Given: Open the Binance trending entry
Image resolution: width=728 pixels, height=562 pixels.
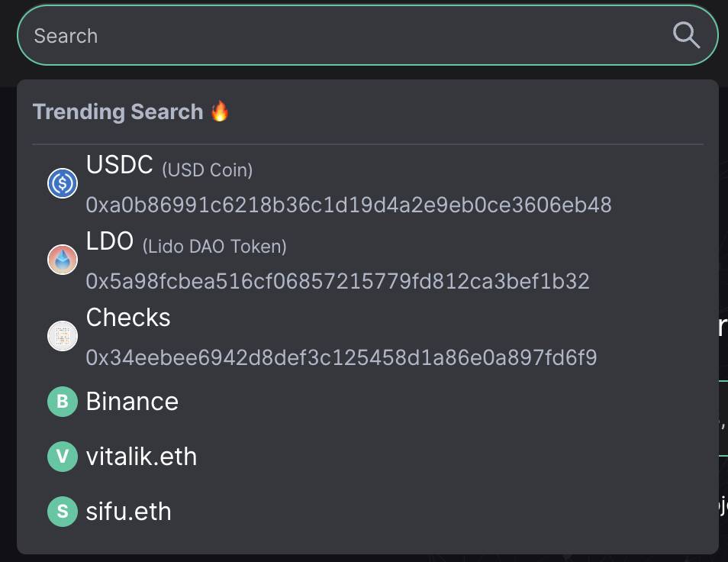Looking at the screenshot, I should (x=368, y=402).
